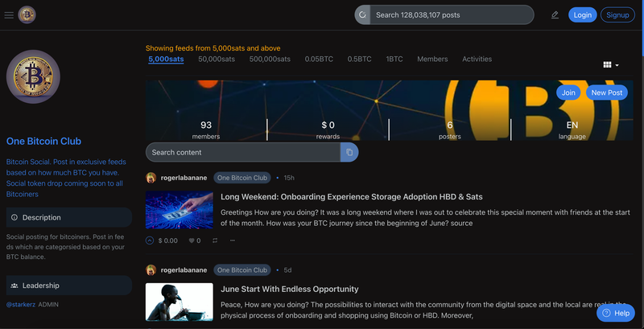Open the three-dots menu on first post
The image size is (644, 329).
[x=233, y=241]
